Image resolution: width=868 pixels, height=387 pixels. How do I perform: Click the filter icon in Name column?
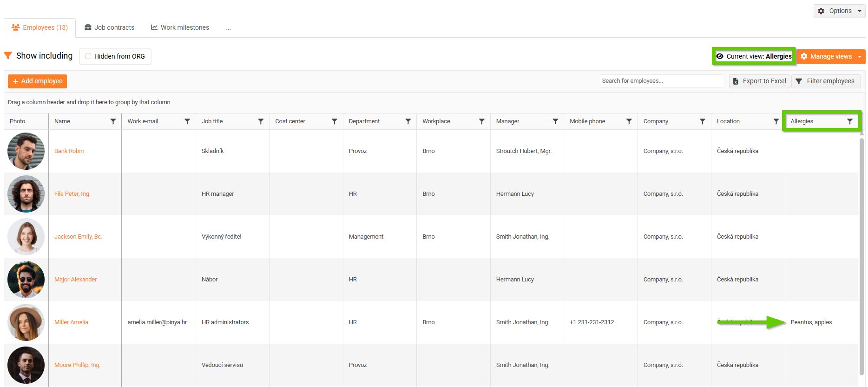click(113, 121)
